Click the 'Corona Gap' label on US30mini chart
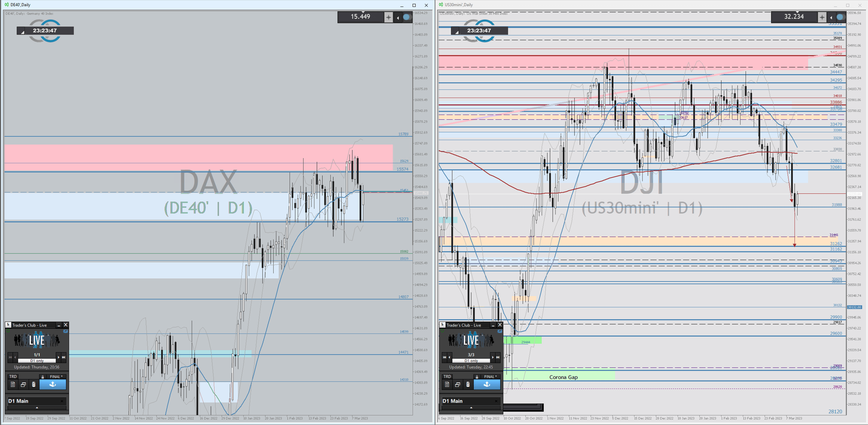Screen dimensions: 868x425 click(563, 377)
